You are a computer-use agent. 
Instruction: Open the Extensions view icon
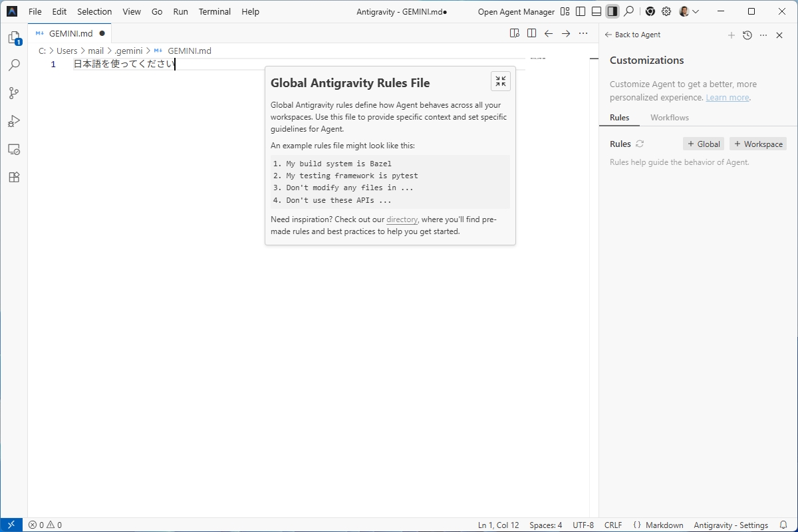[x=14, y=177]
